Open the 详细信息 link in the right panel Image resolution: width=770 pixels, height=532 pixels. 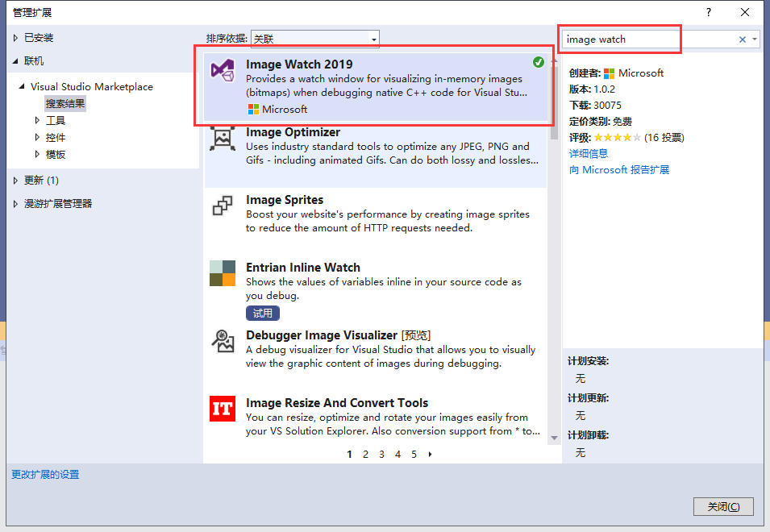(589, 152)
